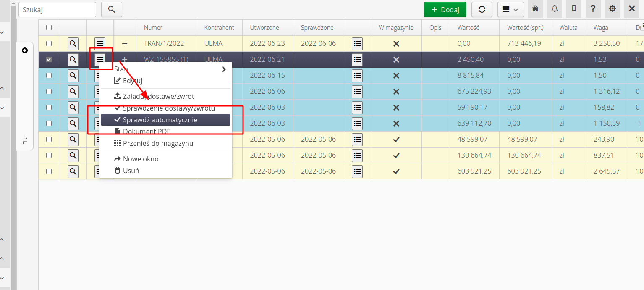The width and height of the screenshot is (644, 290).
Task: Click the mobile device icon in the toolbar
Action: pyautogui.click(x=574, y=9)
